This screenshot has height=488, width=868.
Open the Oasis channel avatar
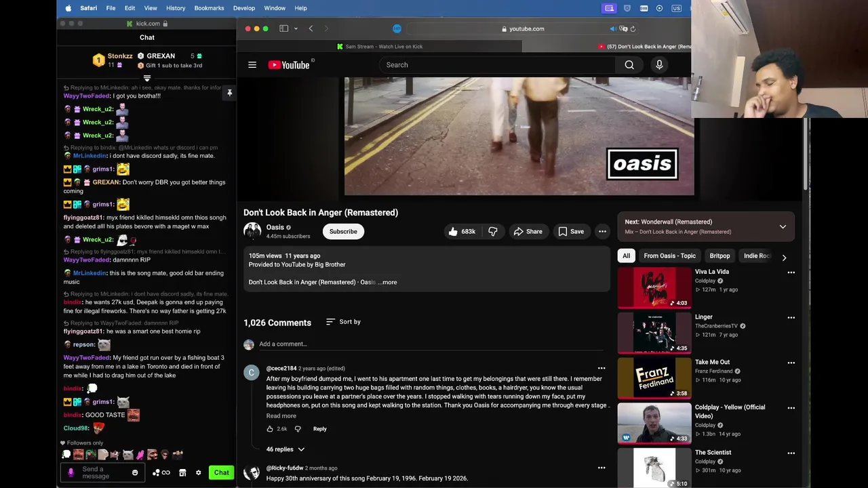(x=252, y=231)
